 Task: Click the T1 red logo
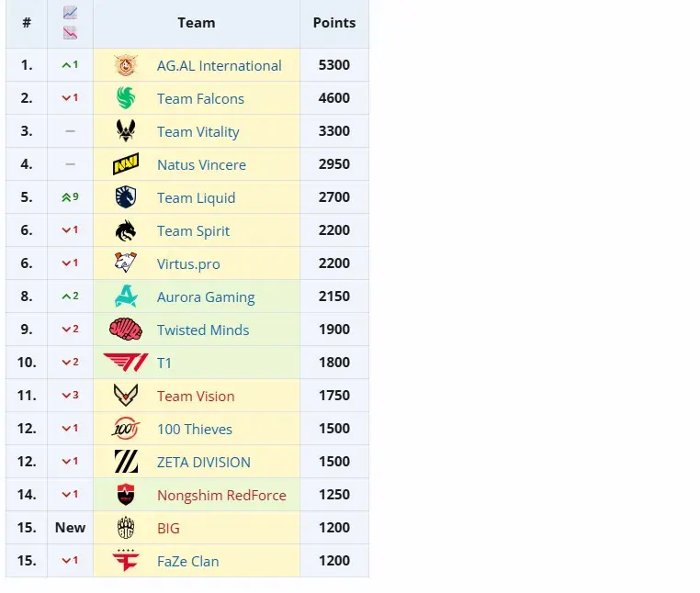pos(126,363)
